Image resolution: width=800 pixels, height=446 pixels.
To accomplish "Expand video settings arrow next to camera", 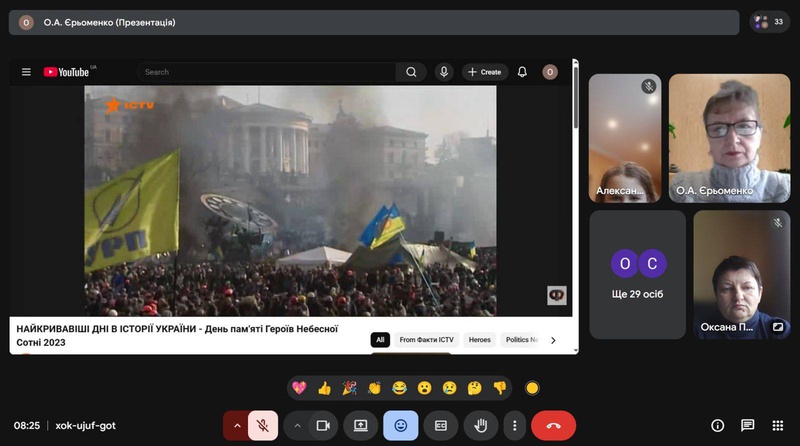I will [296, 425].
